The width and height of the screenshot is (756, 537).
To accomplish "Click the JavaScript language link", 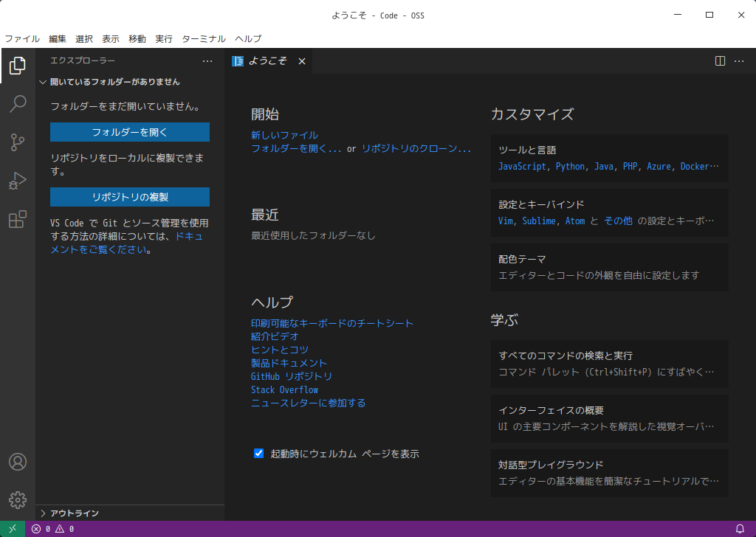I will pyautogui.click(x=522, y=167).
